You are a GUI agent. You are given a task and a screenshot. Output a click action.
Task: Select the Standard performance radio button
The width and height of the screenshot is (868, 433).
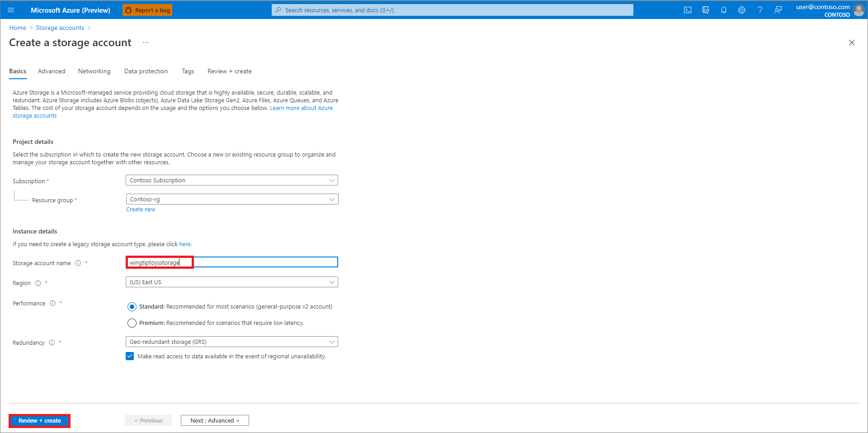pyautogui.click(x=132, y=306)
